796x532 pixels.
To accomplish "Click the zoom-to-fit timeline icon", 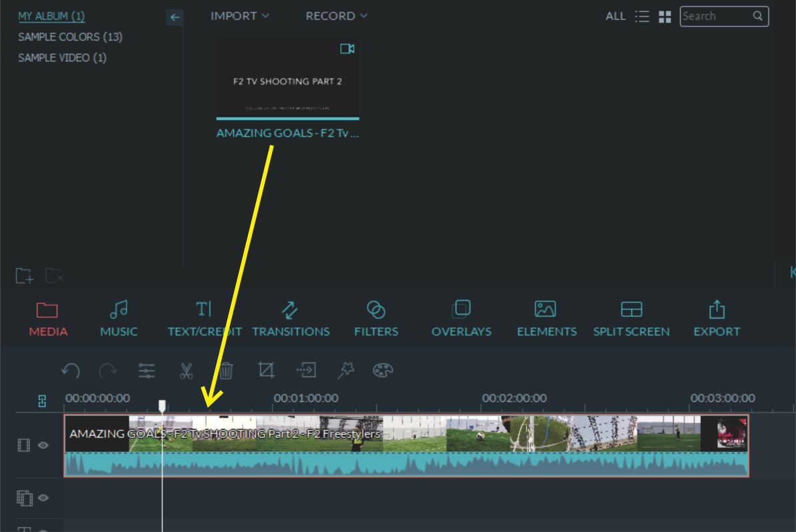I will coord(42,401).
